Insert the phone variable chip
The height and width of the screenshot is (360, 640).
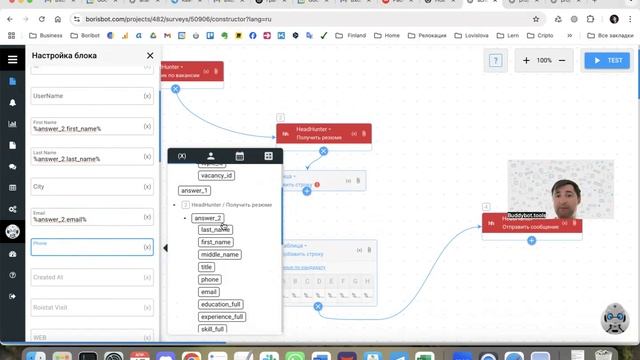click(210, 280)
